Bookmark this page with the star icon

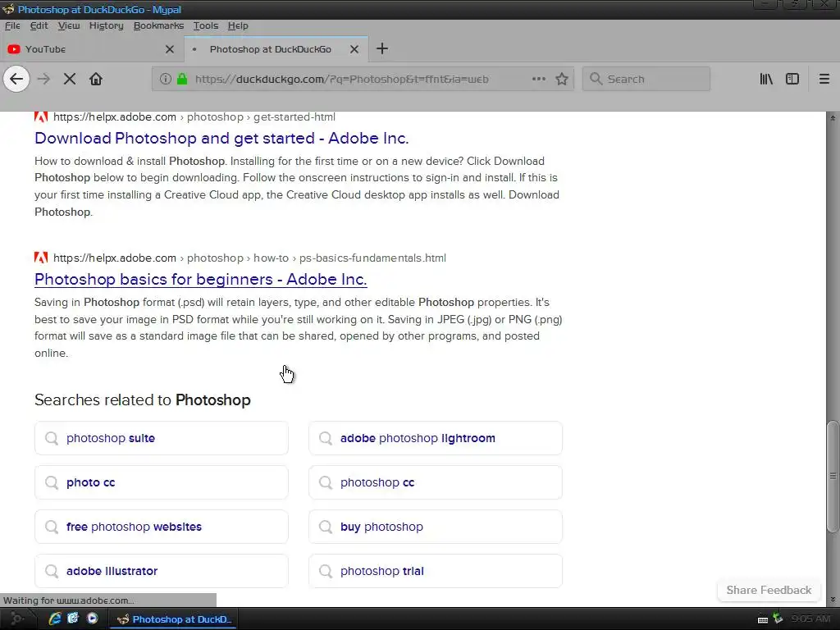pyautogui.click(x=561, y=80)
